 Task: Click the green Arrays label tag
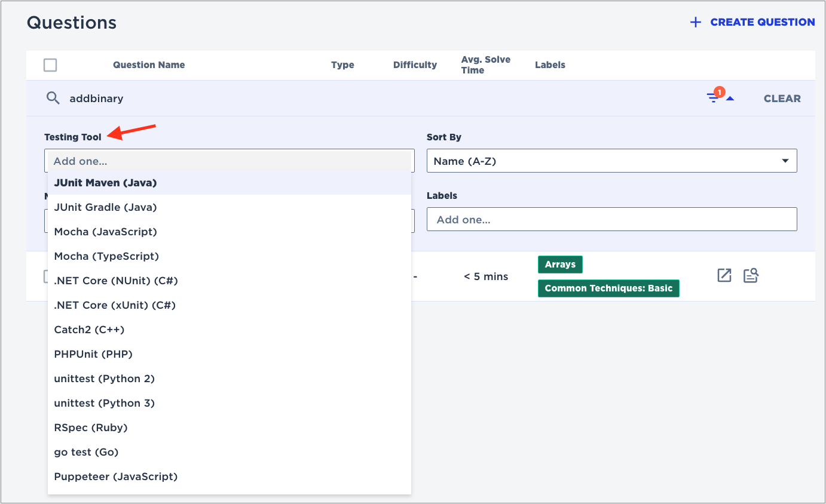click(x=559, y=264)
